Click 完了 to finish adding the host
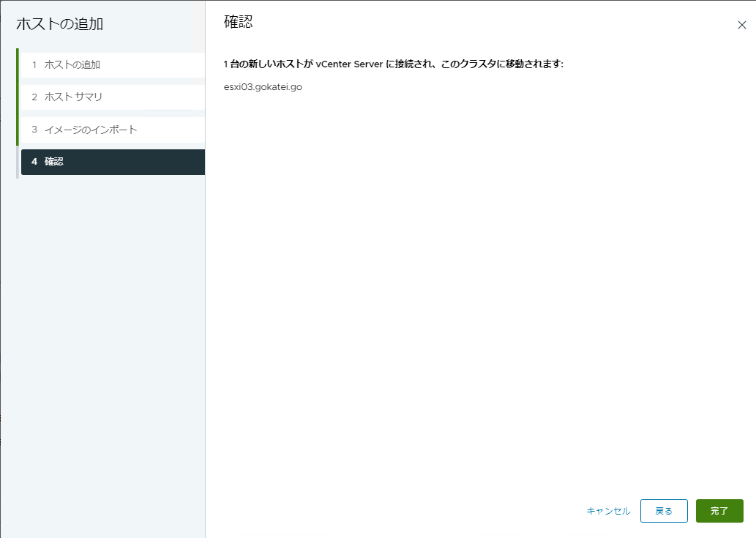 pyautogui.click(x=719, y=511)
